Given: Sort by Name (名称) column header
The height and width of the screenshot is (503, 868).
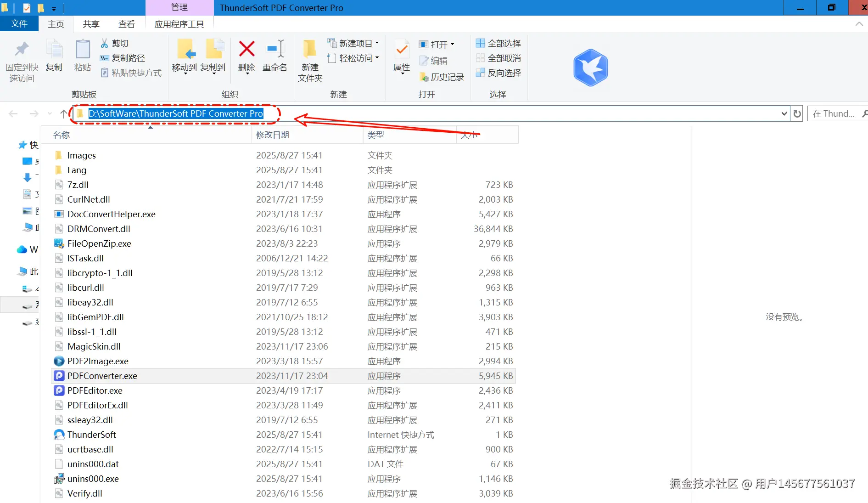Looking at the screenshot, I should [146, 135].
